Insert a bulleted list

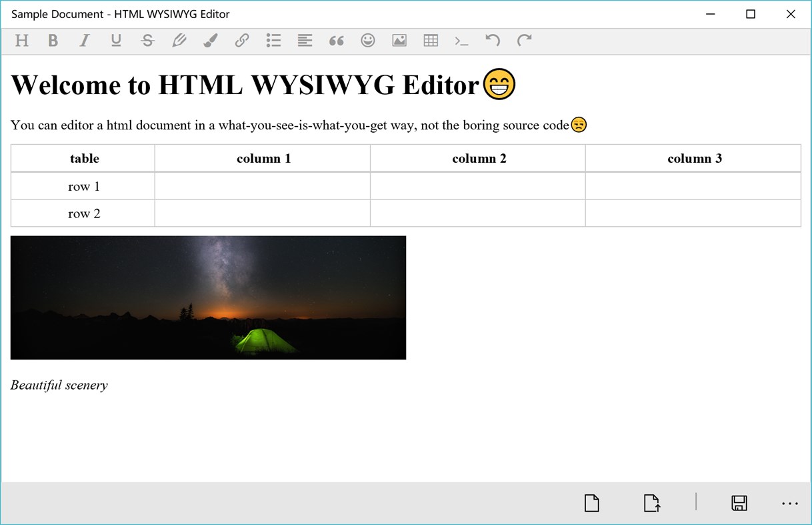[273, 41]
